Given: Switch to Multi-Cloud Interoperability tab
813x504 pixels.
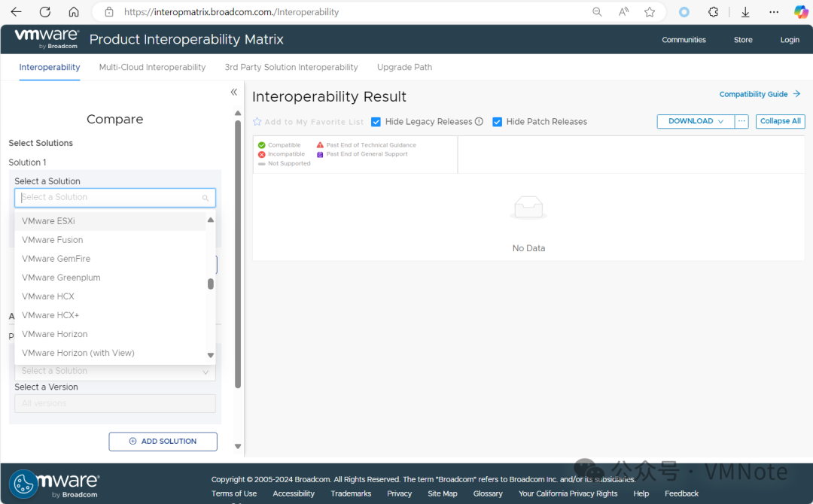Looking at the screenshot, I should (x=152, y=68).
